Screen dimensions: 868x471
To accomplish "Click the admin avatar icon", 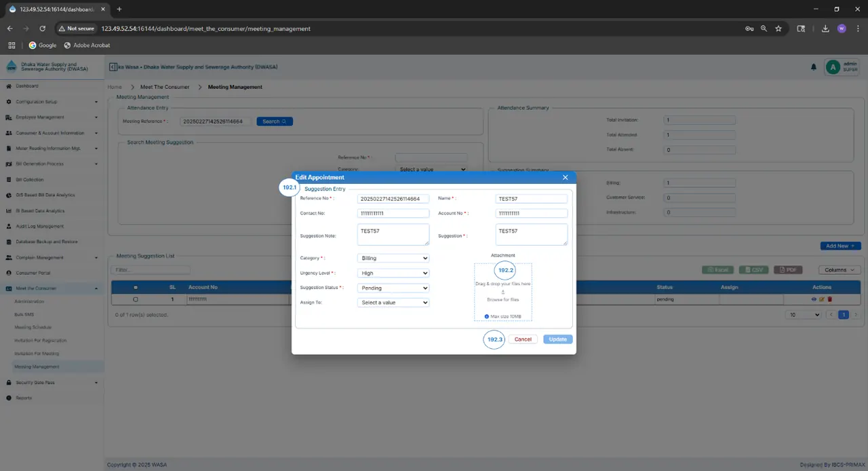I will pyautogui.click(x=832, y=67).
